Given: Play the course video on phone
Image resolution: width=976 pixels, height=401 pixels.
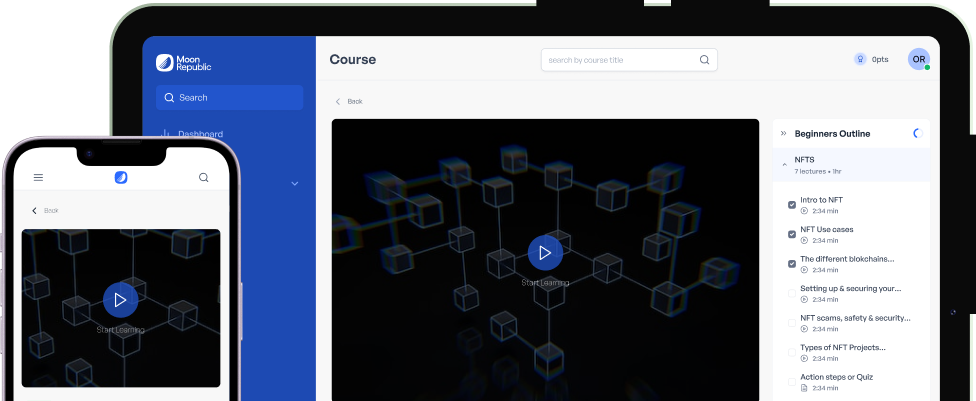Looking at the screenshot, I should [121, 300].
